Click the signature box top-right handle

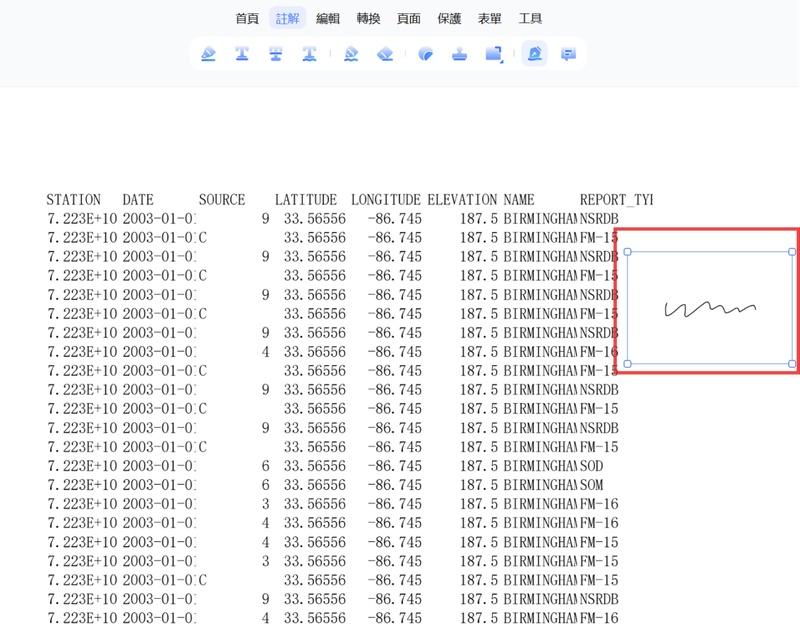[792, 252]
